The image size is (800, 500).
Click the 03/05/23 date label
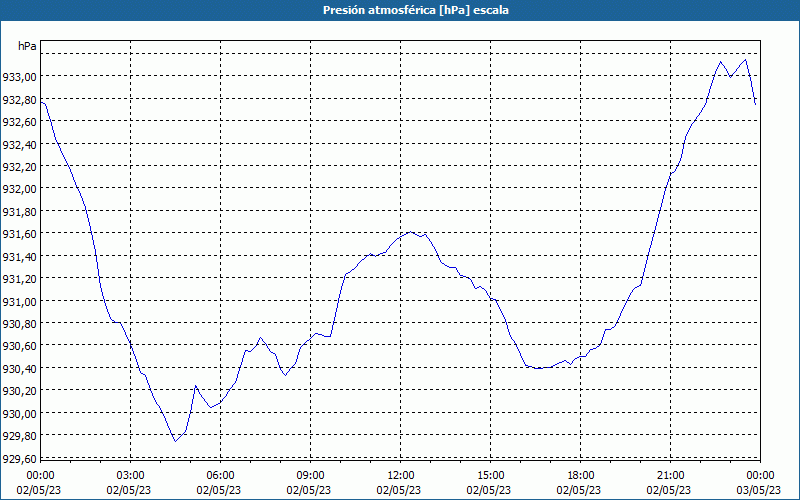[759, 490]
